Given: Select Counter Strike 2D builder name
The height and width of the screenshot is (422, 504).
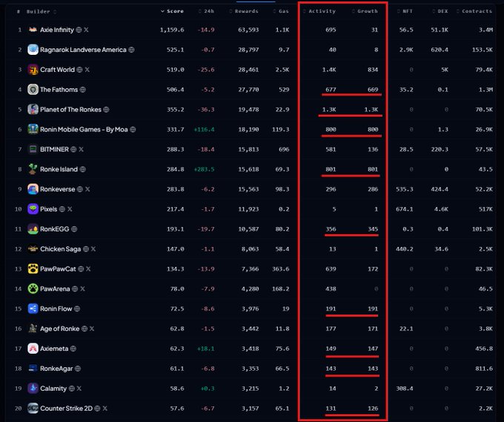Looking at the screenshot, I should tap(66, 409).
